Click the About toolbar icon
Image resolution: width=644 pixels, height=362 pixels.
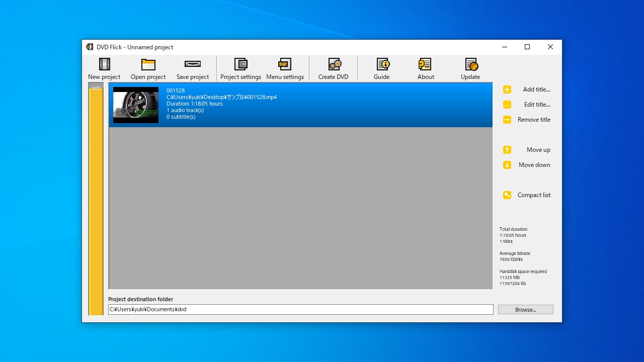(425, 64)
